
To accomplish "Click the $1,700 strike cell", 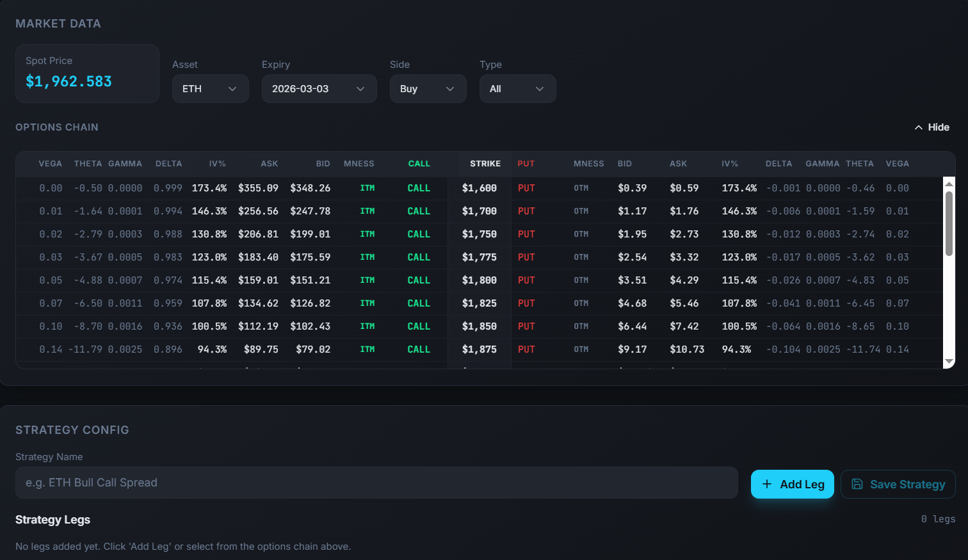I will [480, 211].
